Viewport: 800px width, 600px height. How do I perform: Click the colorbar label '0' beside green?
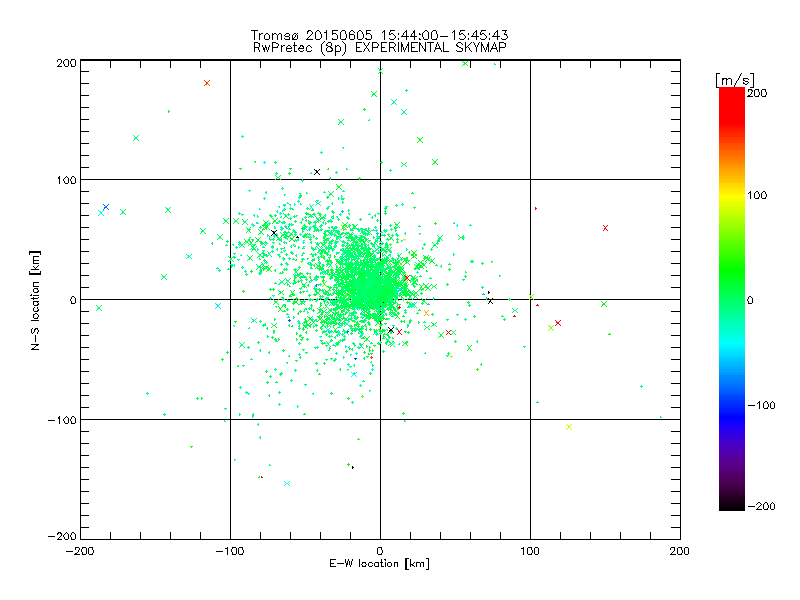750,300
